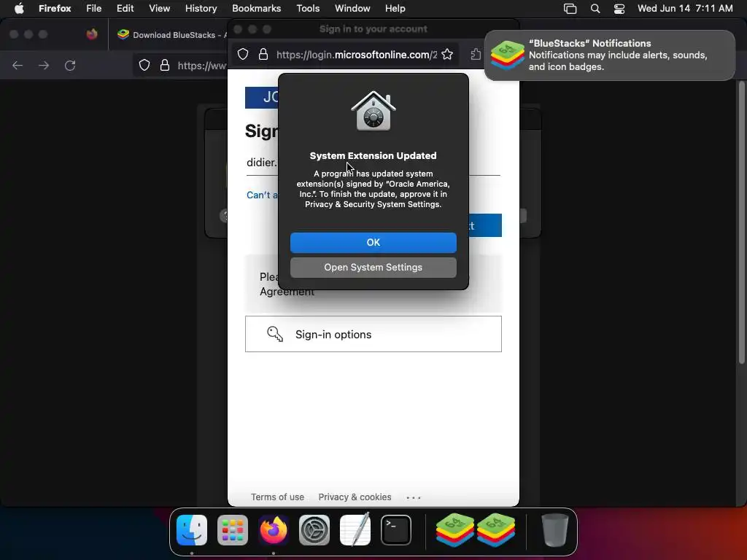The image size is (747, 560).
Task: Open Control Center in menu bar
Action: click(619, 9)
